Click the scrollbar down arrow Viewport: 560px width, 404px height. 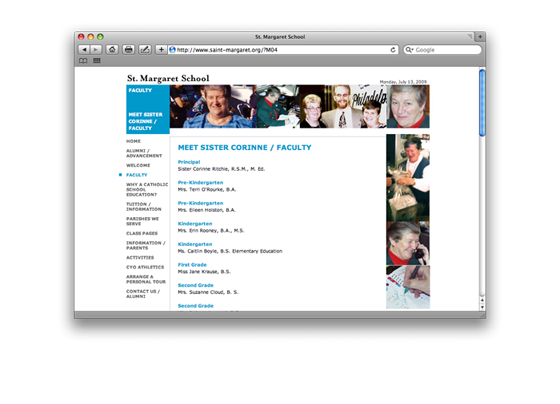coord(482,307)
